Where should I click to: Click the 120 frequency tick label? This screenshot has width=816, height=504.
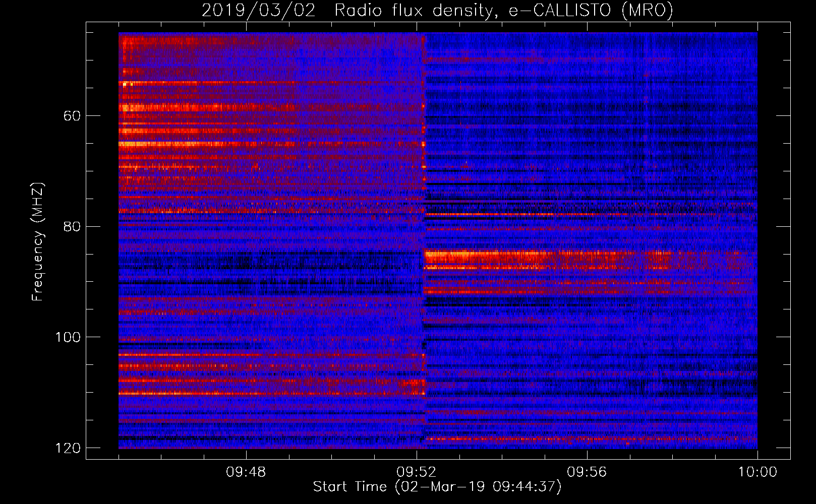pyautogui.click(x=68, y=448)
